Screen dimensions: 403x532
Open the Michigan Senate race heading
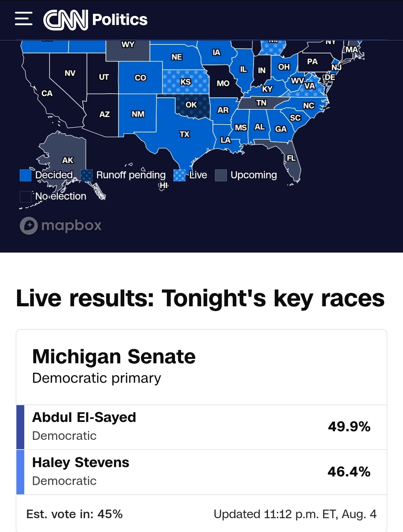[114, 356]
